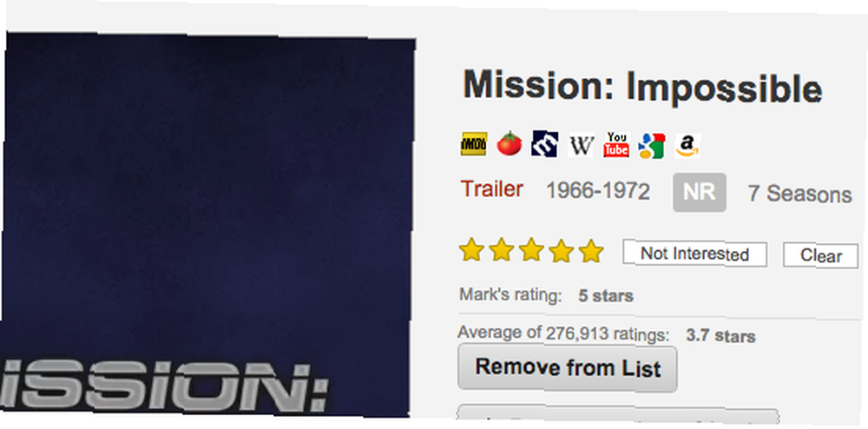Click the 7 Seasons label

coord(800,194)
